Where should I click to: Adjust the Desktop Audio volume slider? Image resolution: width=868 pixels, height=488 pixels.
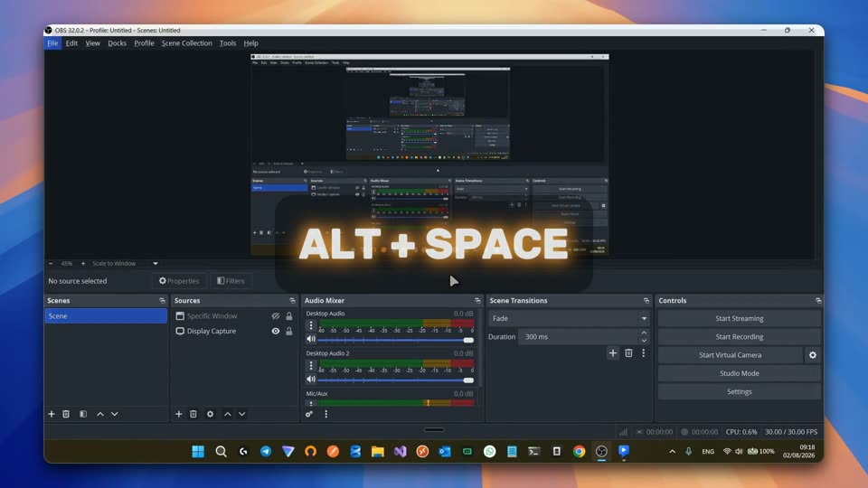click(x=395, y=340)
